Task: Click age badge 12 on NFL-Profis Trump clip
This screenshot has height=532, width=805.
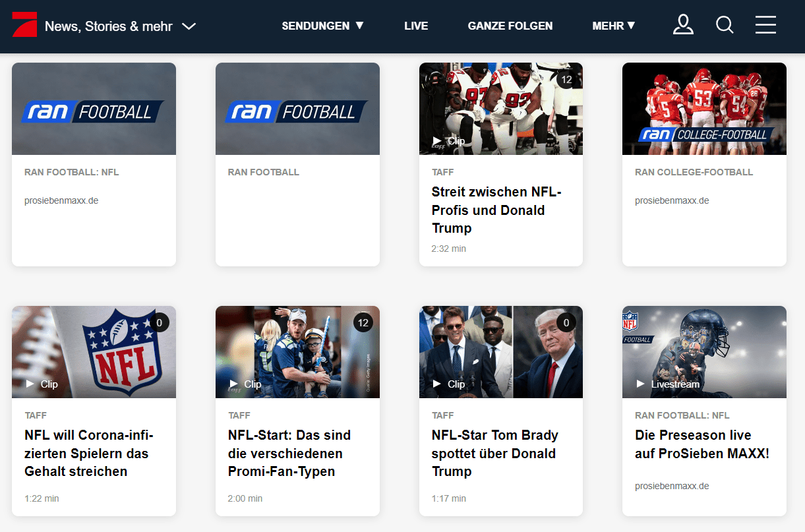Action: pyautogui.click(x=566, y=80)
